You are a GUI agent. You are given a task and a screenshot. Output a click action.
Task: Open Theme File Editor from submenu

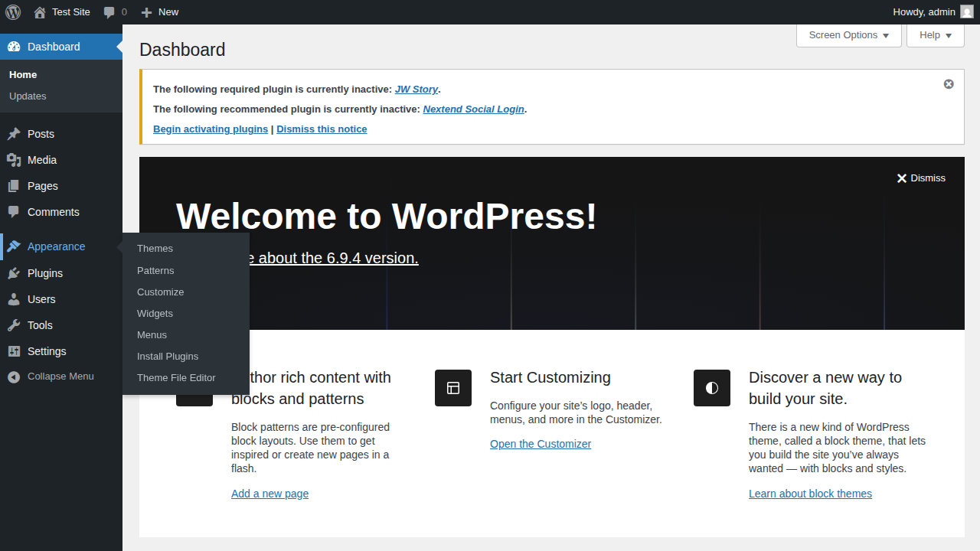point(176,378)
